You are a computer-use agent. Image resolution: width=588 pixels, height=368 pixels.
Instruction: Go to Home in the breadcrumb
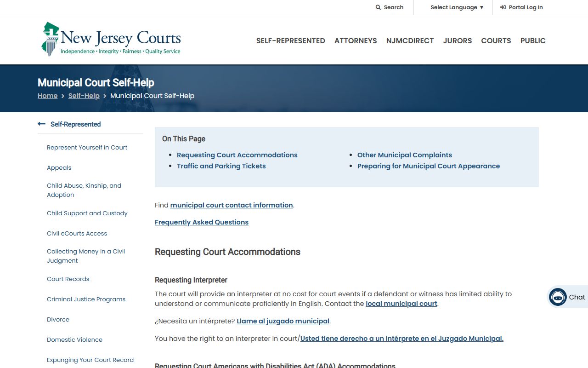(48, 96)
